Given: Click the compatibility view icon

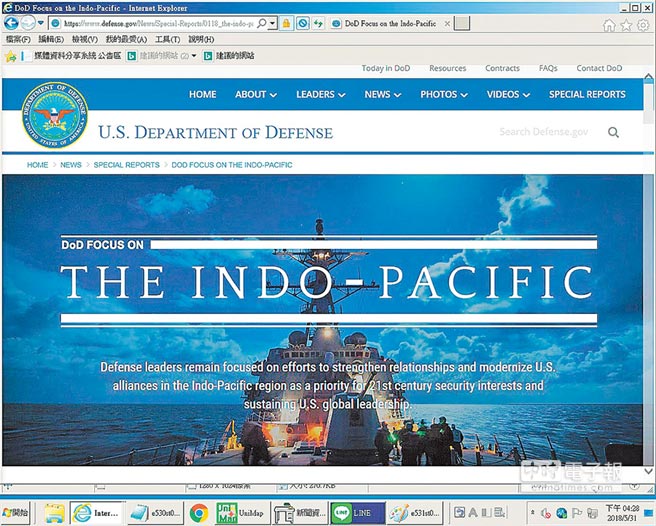Looking at the screenshot, I should click(x=302, y=23).
